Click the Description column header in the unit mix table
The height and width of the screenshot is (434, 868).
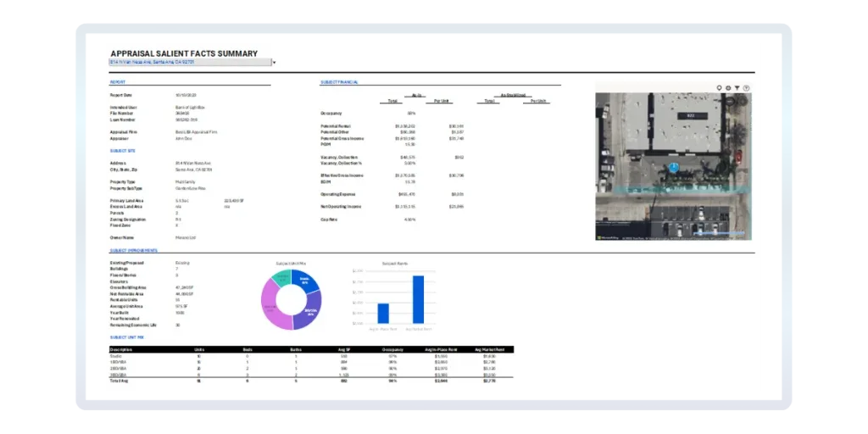tap(121, 349)
